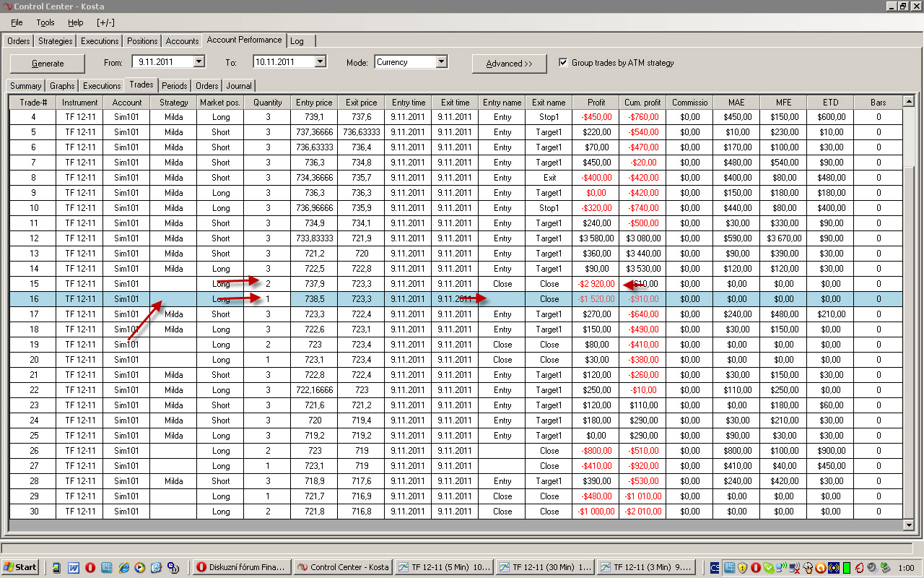Open the From date dropdown
Image resolution: width=924 pixels, height=578 pixels.
pyautogui.click(x=199, y=62)
